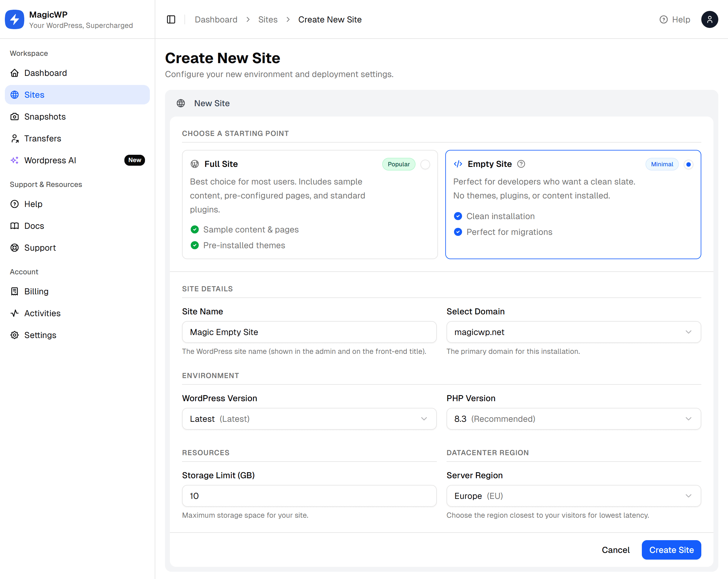
Task: Click the Docs book icon
Action: pyautogui.click(x=15, y=226)
